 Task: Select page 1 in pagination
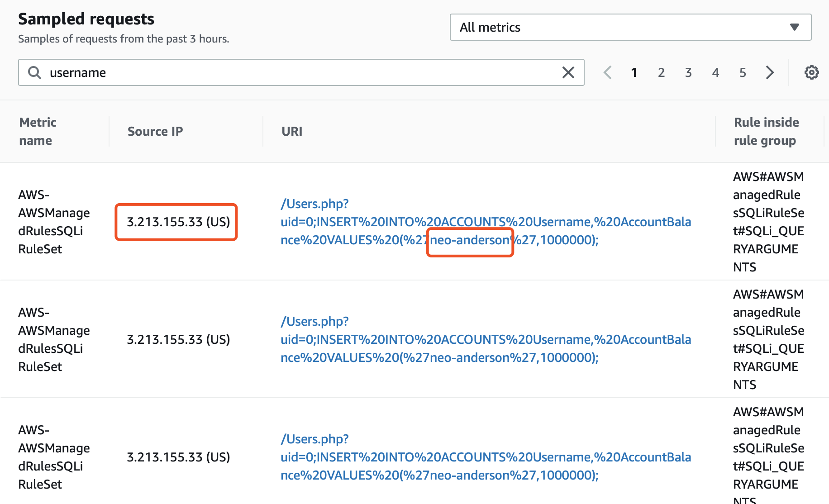(x=634, y=72)
